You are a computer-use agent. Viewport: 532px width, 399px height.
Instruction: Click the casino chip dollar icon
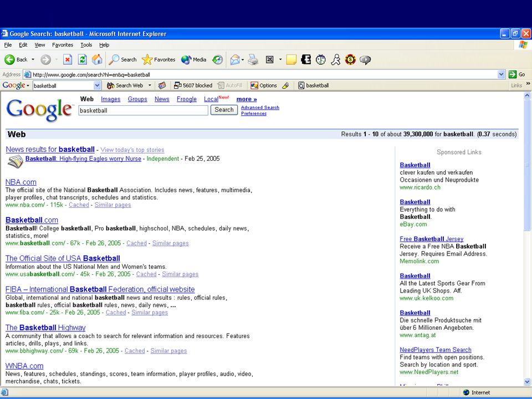[x=350, y=60]
